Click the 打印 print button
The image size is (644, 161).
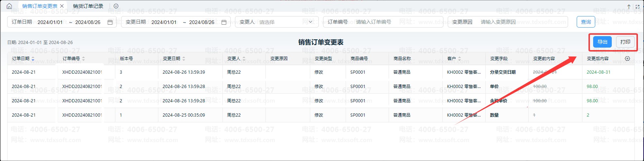(625, 42)
